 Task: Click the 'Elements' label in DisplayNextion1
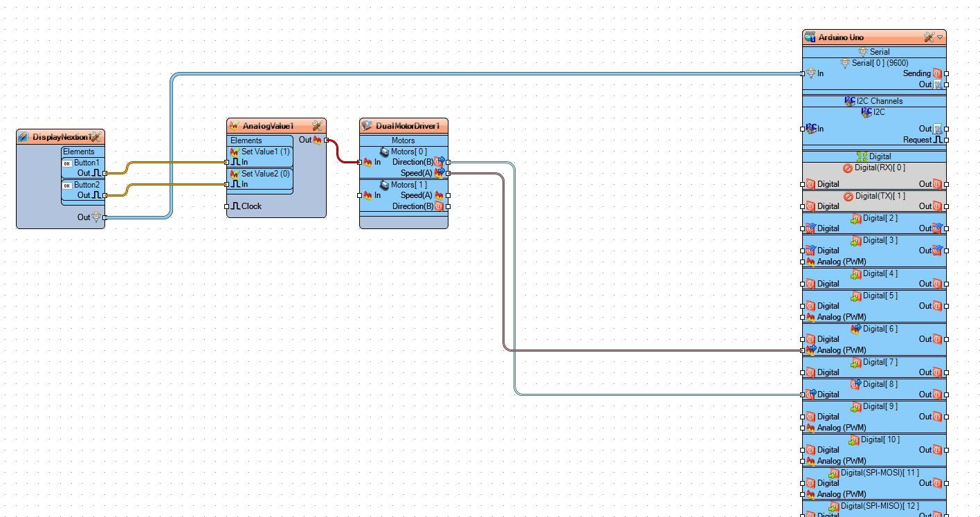[x=79, y=152]
